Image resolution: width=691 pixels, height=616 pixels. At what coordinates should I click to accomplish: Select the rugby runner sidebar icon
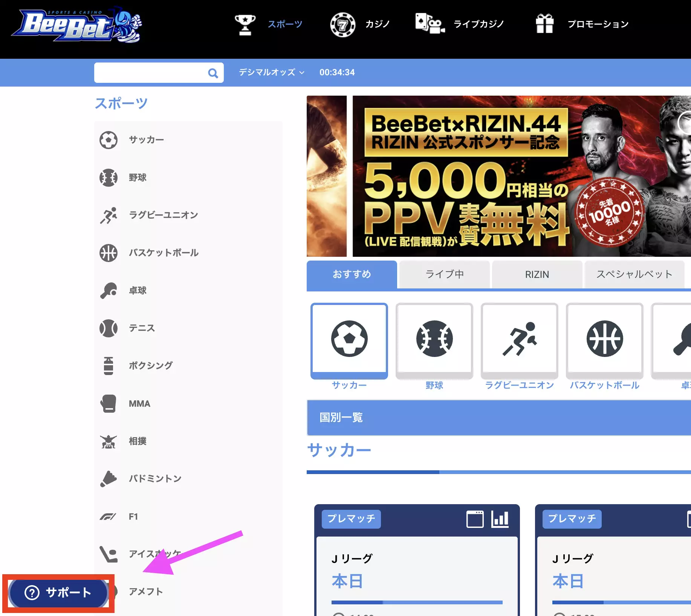[109, 215]
